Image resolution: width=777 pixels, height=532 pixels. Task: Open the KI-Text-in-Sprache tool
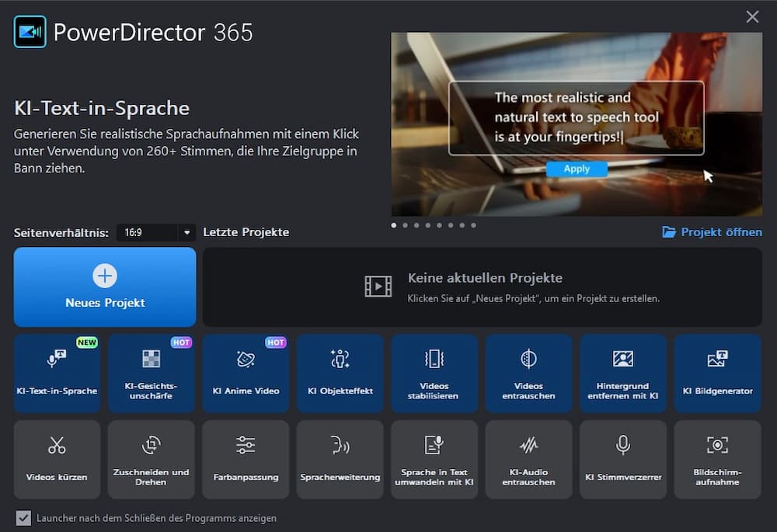pyautogui.click(x=57, y=373)
